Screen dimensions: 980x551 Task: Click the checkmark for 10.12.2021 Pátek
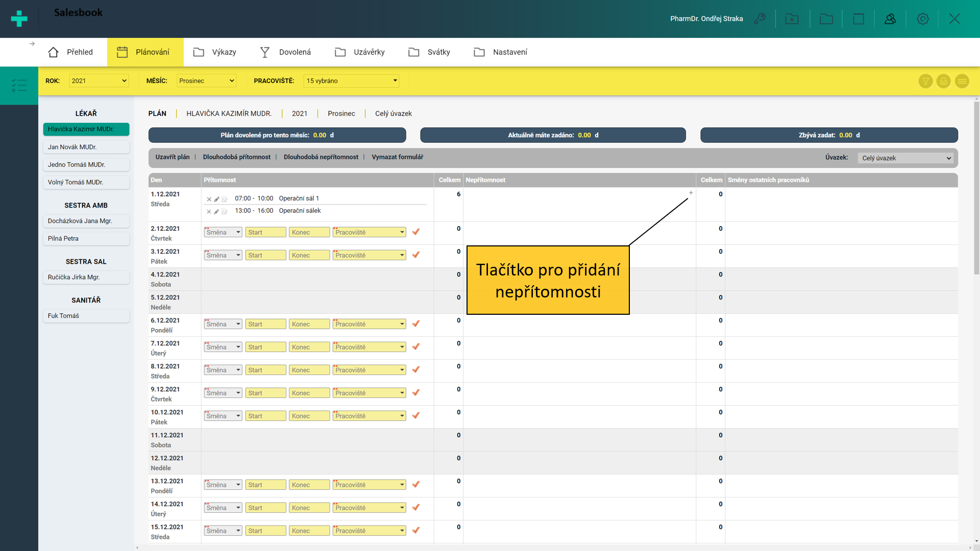(x=416, y=415)
